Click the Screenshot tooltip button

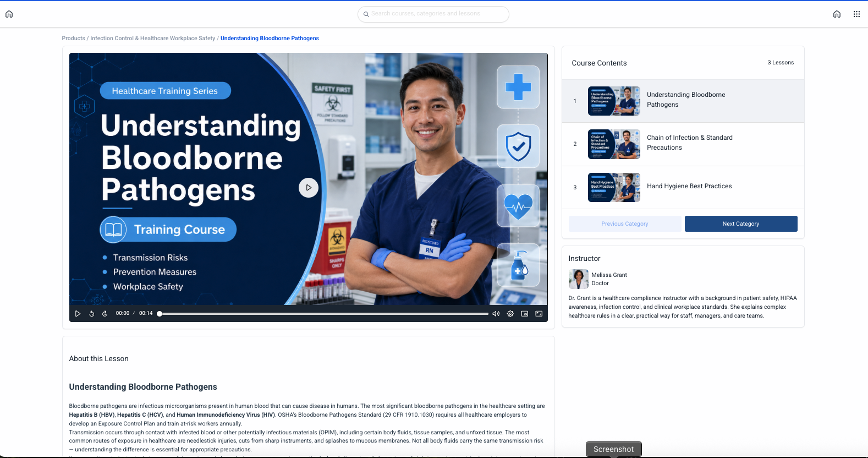coord(613,449)
